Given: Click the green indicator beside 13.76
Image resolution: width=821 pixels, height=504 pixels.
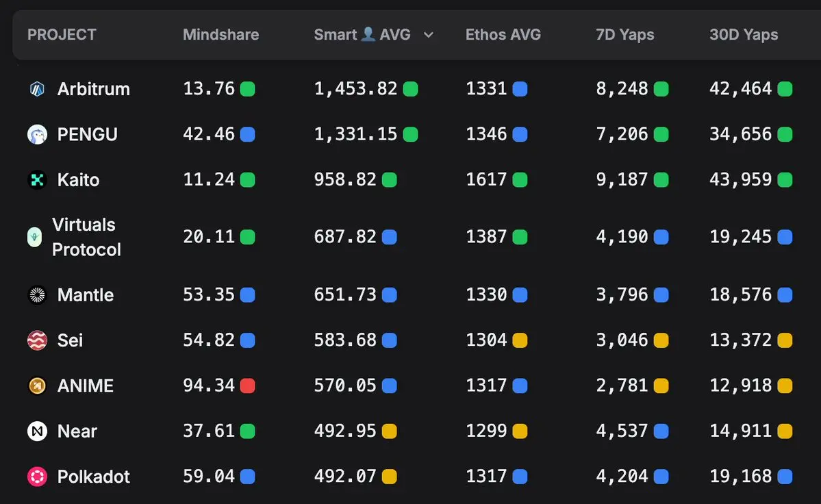Looking at the screenshot, I should (248, 89).
